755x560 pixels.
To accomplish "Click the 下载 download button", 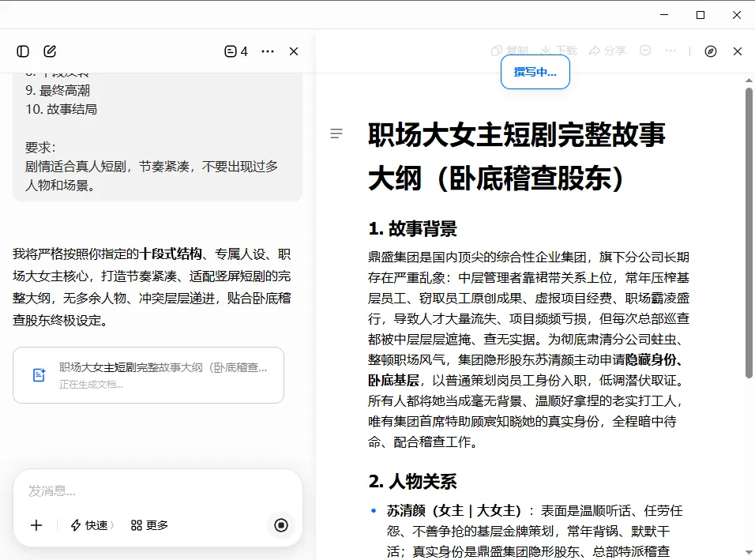I will (558, 51).
